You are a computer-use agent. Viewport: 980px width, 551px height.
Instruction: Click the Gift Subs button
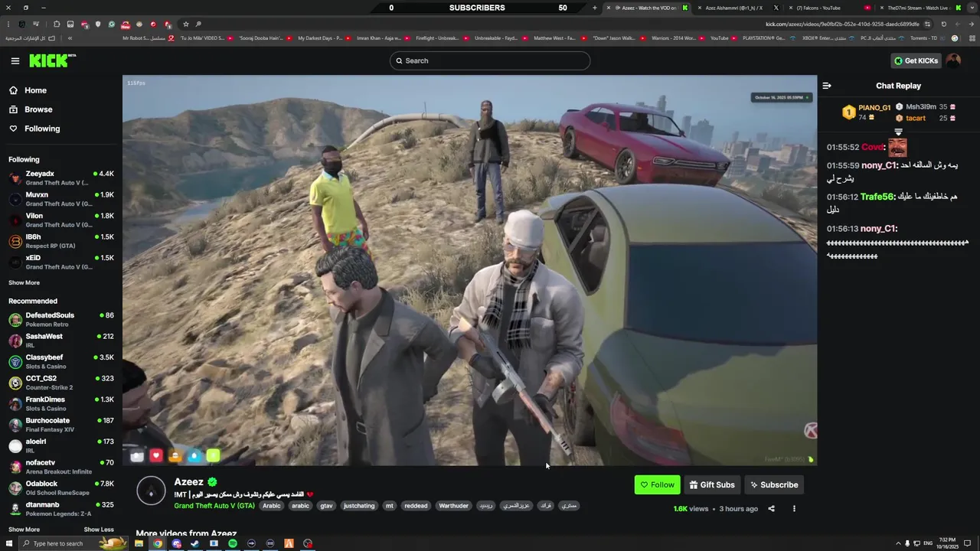[x=711, y=484]
